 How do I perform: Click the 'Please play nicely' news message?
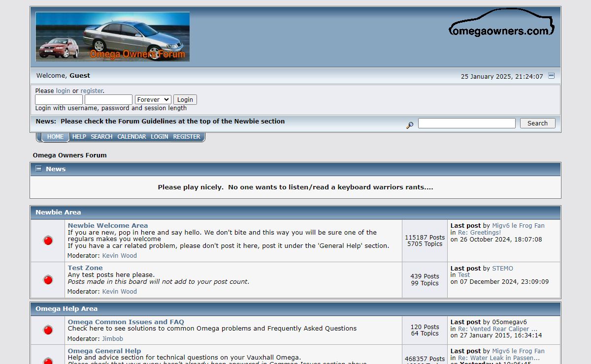(x=295, y=187)
